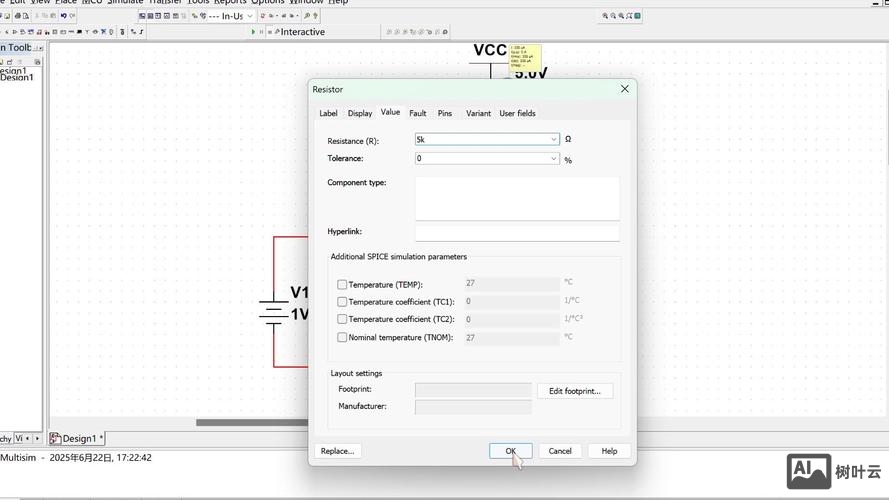Tick the Temperature coefficient (TC1) checkbox
Image resolution: width=889 pixels, height=500 pixels.
click(342, 302)
